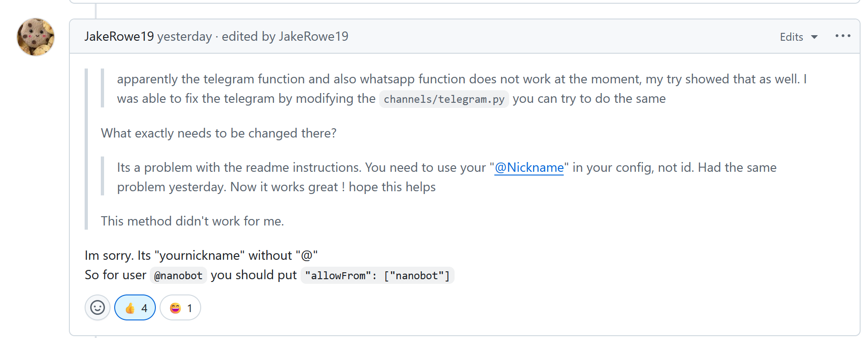The width and height of the screenshot is (868, 338).
Task: Click the "edited by JakeRowe19" text
Action: 285,37
